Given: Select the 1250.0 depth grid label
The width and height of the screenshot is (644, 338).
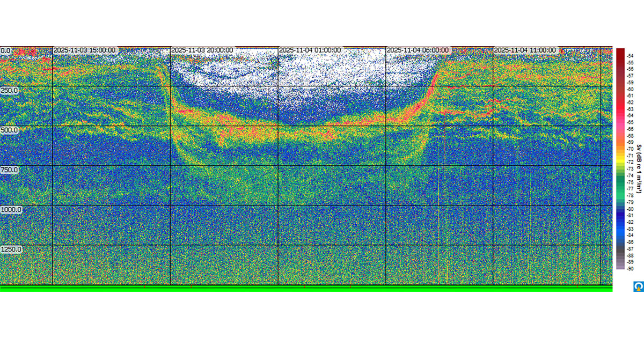Looking at the screenshot, I should [11, 249].
